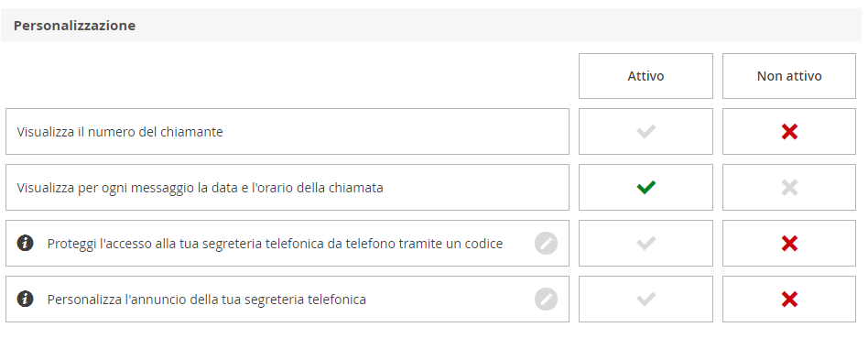
Task: Edit access code with pencil icon
Action: click(x=546, y=244)
